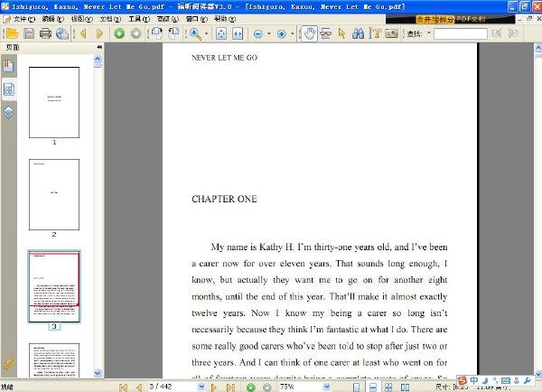
Task: Expand zoom in dropdown arrow
Action: [x=292, y=33]
